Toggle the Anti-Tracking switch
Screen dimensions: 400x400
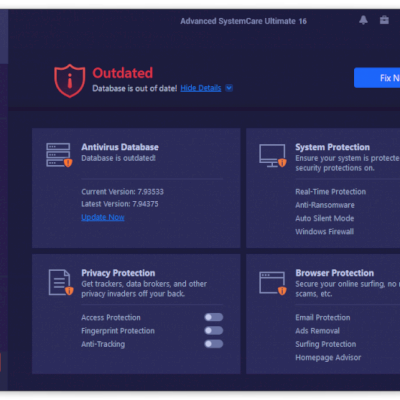(214, 344)
